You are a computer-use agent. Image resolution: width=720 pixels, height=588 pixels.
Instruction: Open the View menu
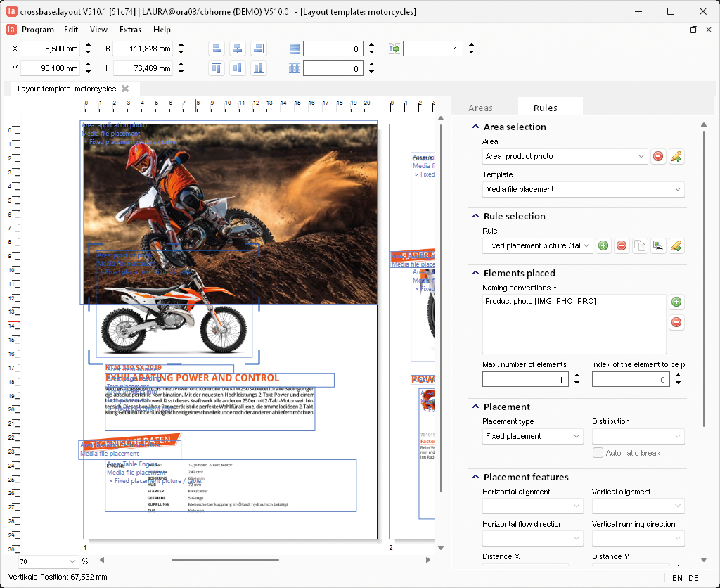pos(98,30)
